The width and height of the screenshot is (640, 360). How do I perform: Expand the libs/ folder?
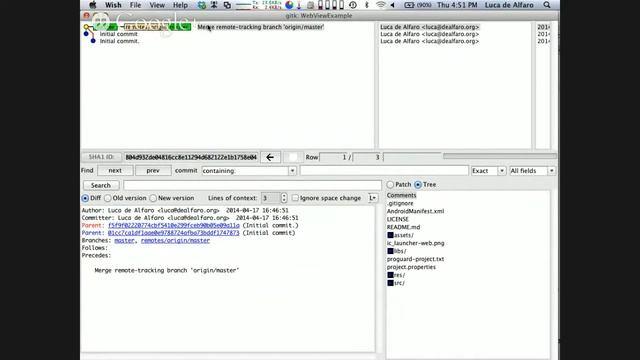[x=390, y=251]
